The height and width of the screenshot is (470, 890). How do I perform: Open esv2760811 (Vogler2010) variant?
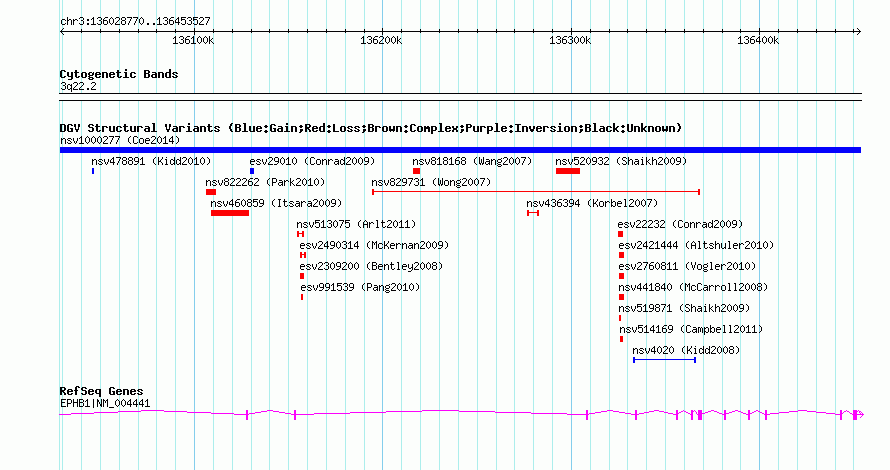(687, 266)
